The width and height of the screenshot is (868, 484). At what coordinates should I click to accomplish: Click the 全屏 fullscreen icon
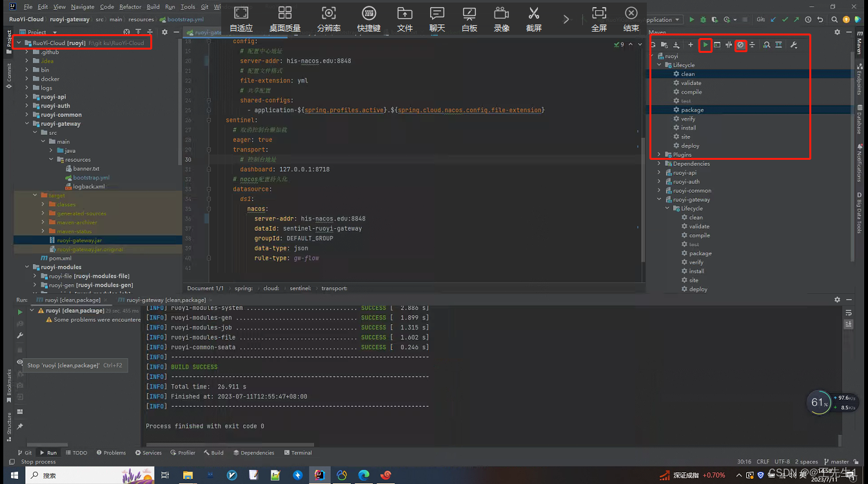(599, 19)
